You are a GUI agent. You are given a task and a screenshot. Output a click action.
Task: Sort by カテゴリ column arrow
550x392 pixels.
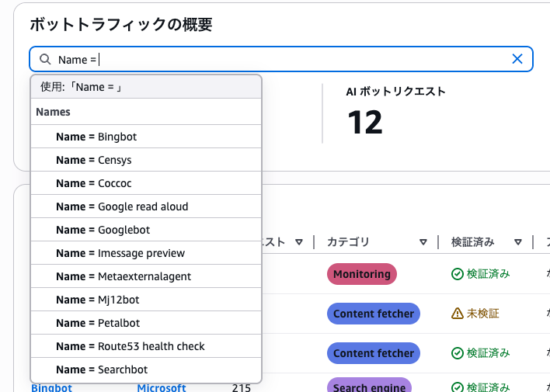pos(423,242)
